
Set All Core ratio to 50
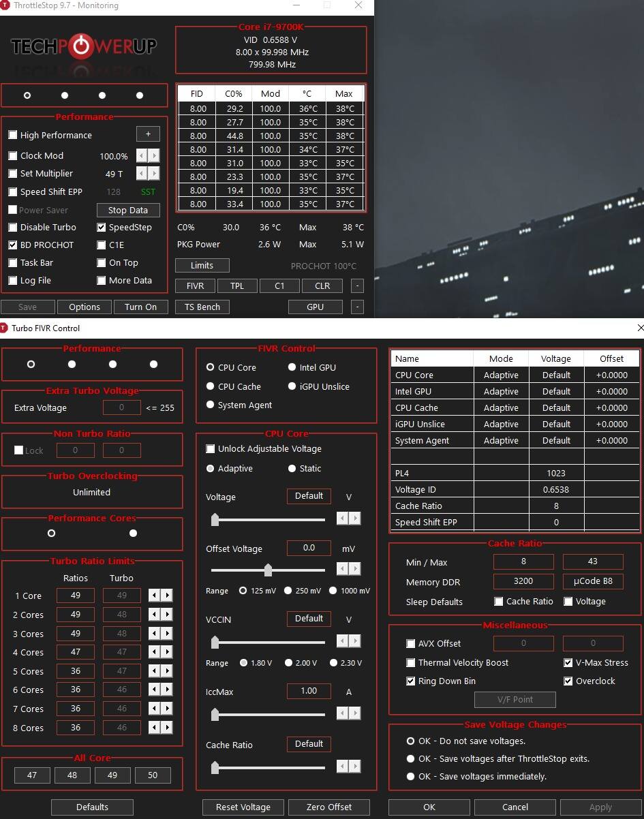click(x=152, y=775)
